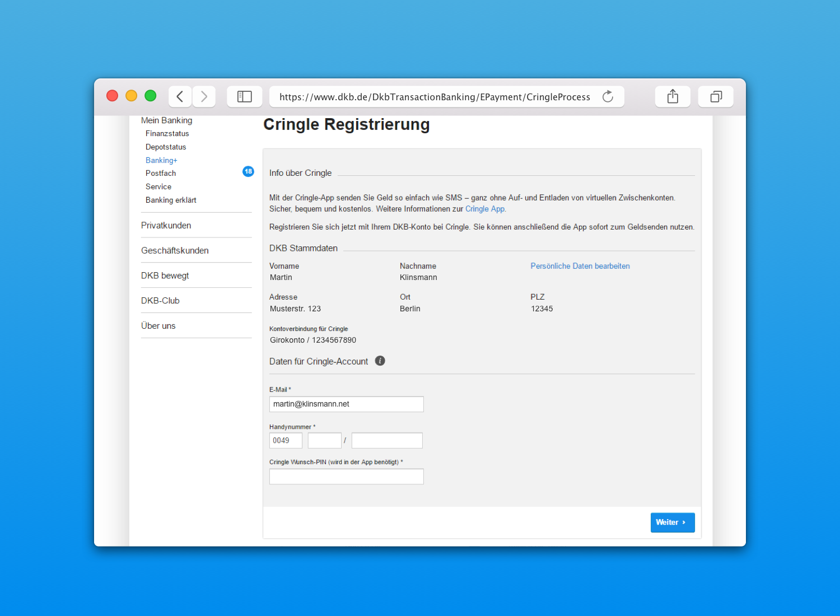Click the Cringle Wunsch-PIN input field

[x=346, y=477]
